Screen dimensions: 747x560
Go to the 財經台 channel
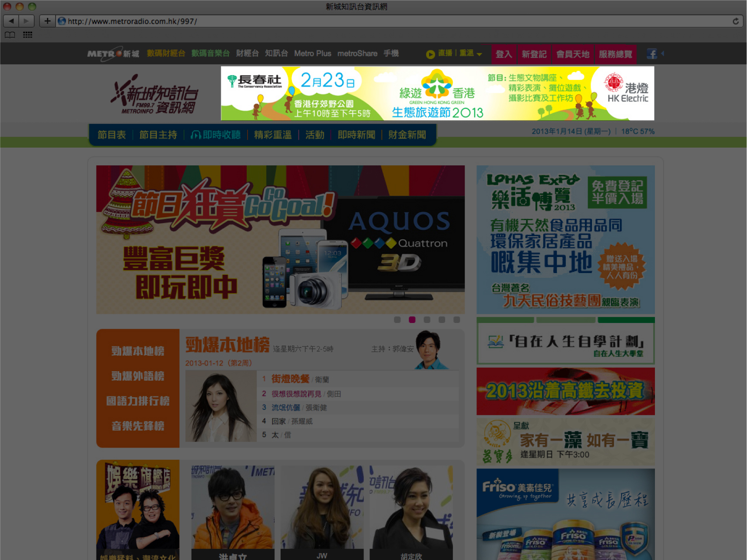[247, 53]
